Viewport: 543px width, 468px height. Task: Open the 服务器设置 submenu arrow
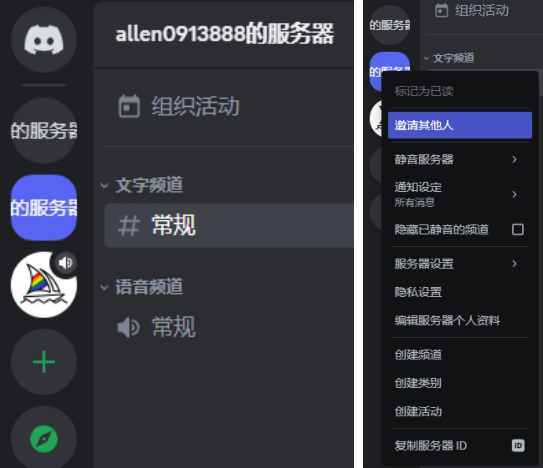pos(515,264)
